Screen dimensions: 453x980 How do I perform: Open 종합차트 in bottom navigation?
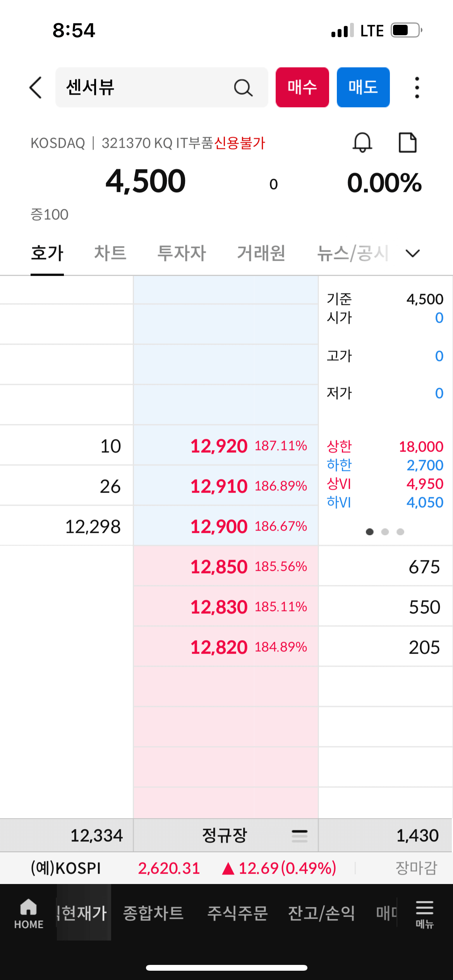tap(153, 913)
